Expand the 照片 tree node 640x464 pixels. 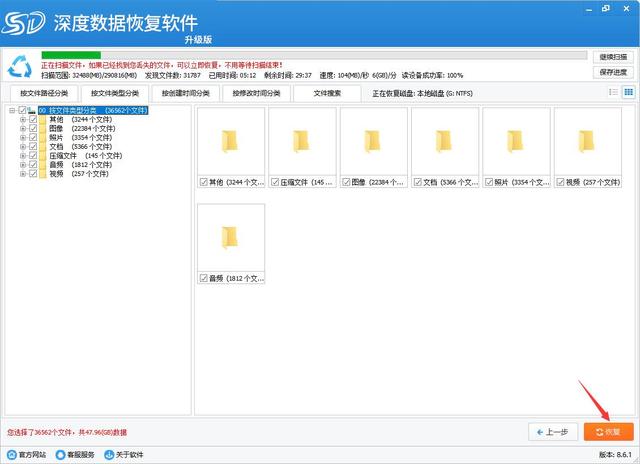click(x=23, y=138)
